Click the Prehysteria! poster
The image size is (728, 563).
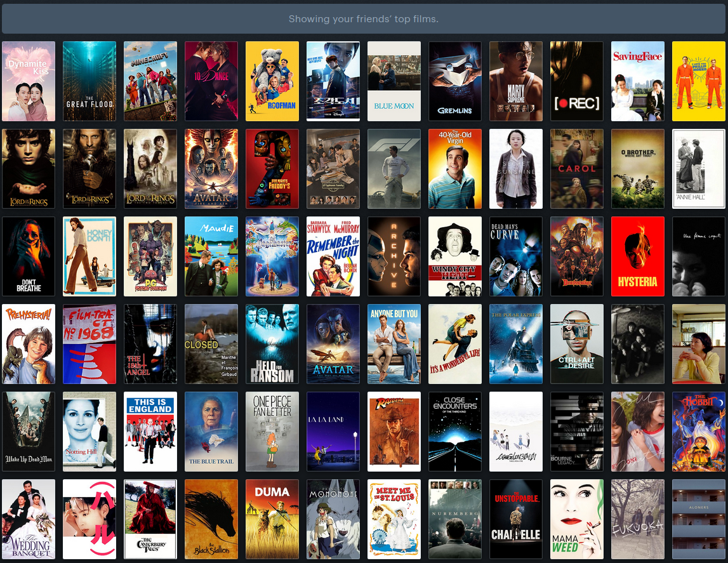(x=29, y=344)
